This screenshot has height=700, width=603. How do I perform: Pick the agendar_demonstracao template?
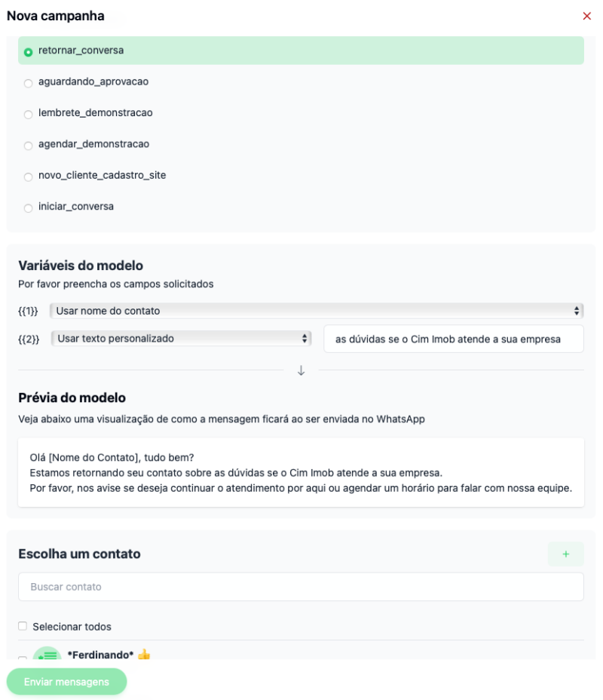click(x=29, y=146)
